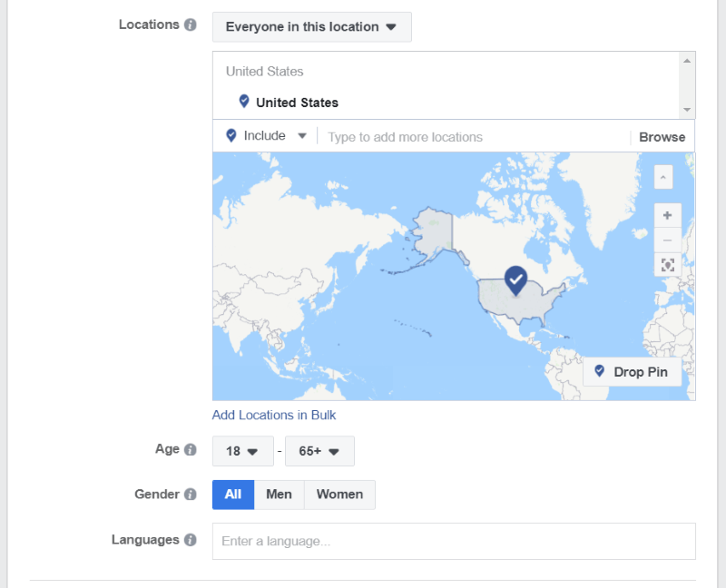
Task: Collapse the map with the up-chevron button
Action: (x=663, y=177)
